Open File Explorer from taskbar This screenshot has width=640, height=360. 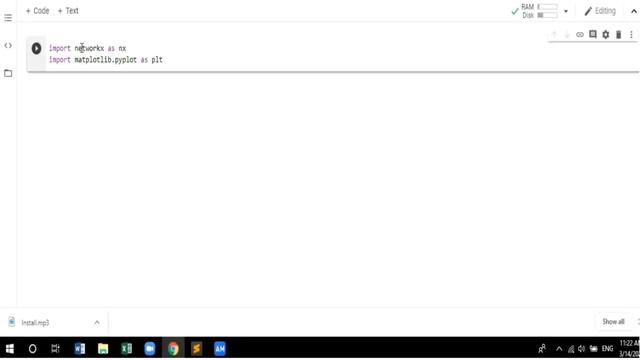[103, 349]
